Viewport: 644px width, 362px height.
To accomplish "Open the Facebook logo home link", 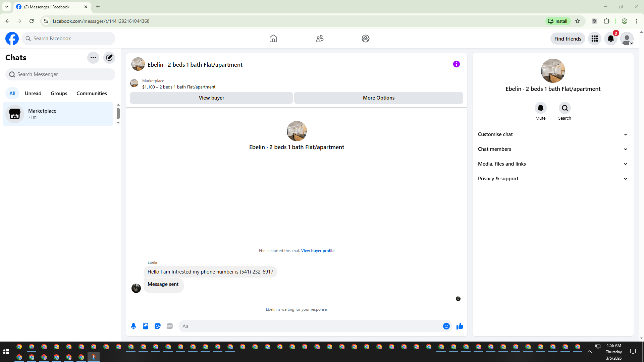I will (x=12, y=39).
